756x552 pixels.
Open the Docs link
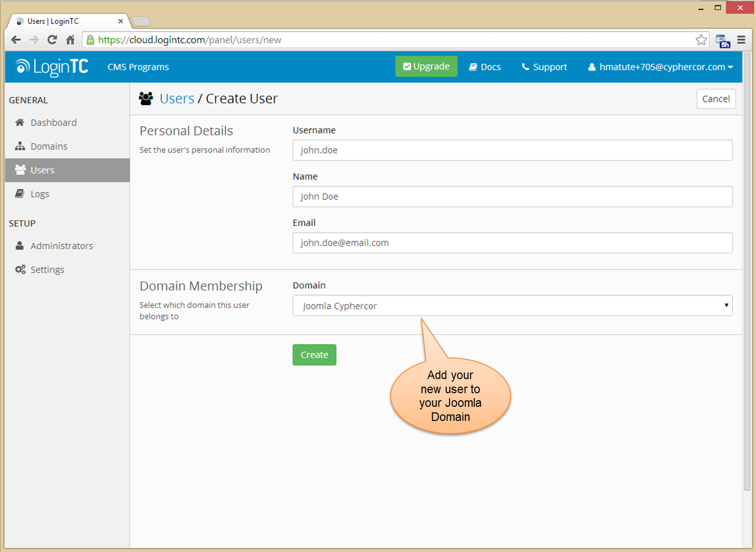tap(485, 67)
